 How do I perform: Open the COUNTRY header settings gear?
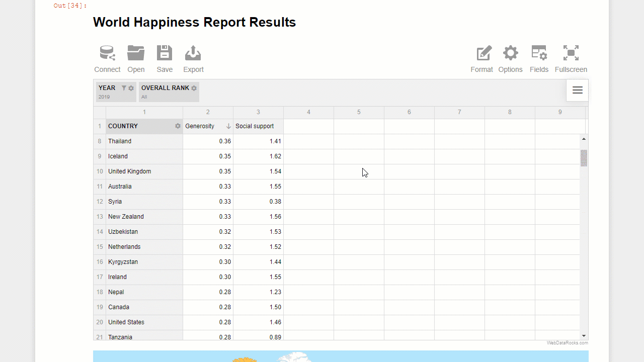tap(178, 126)
